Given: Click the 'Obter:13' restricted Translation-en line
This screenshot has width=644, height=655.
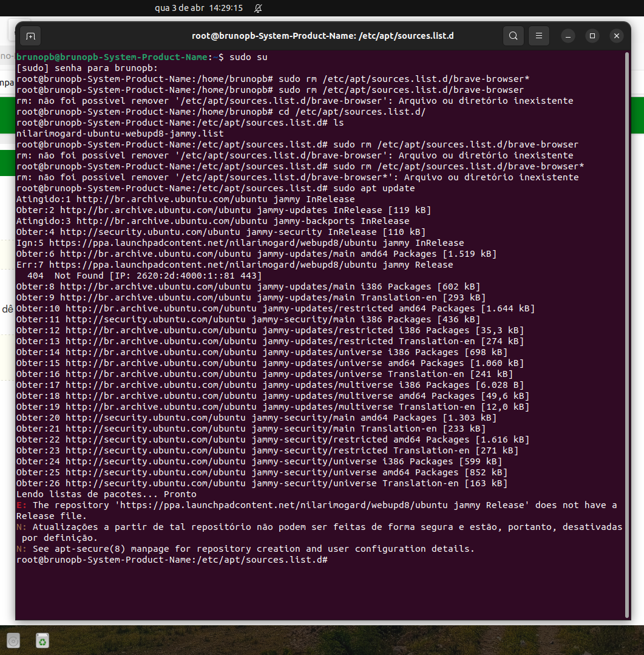Looking at the screenshot, I should point(270,341).
